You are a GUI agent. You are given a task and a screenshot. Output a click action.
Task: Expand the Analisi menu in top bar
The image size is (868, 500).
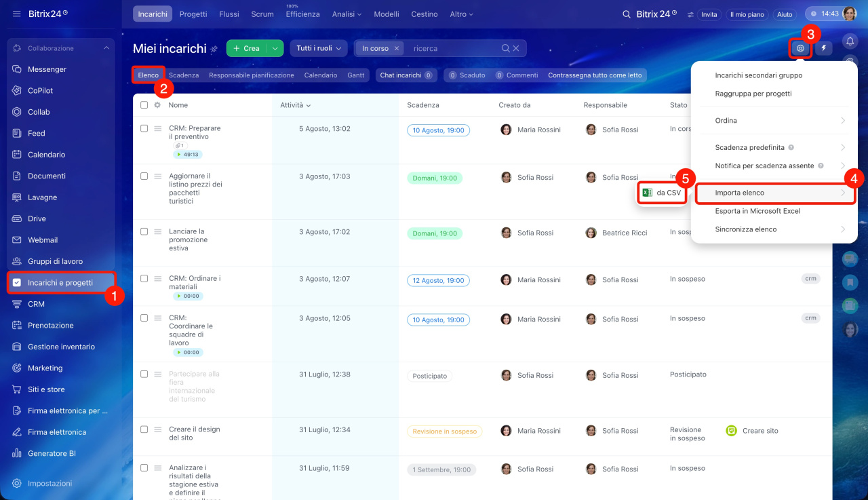pyautogui.click(x=347, y=14)
